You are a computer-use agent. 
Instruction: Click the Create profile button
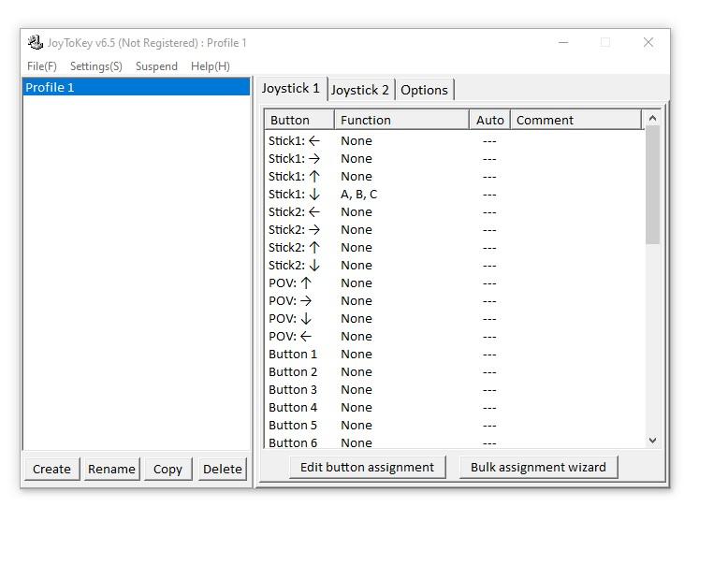click(x=52, y=469)
